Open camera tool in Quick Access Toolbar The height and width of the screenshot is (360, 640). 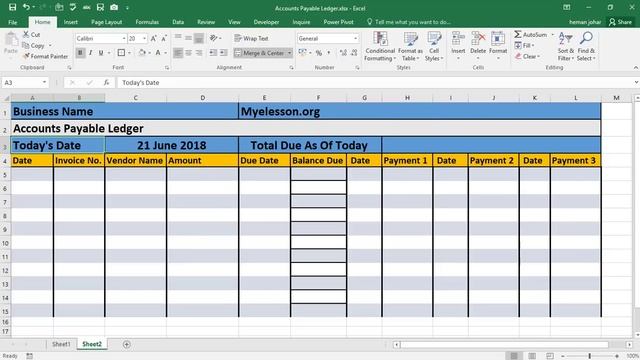(x=114, y=7)
